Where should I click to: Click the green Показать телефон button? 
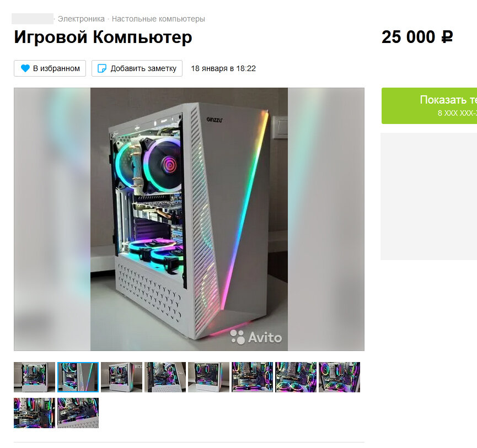click(x=429, y=106)
